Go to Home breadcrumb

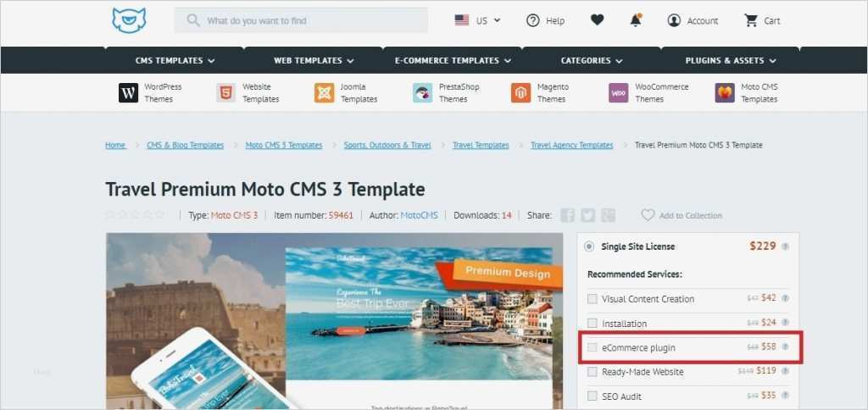tap(115, 145)
